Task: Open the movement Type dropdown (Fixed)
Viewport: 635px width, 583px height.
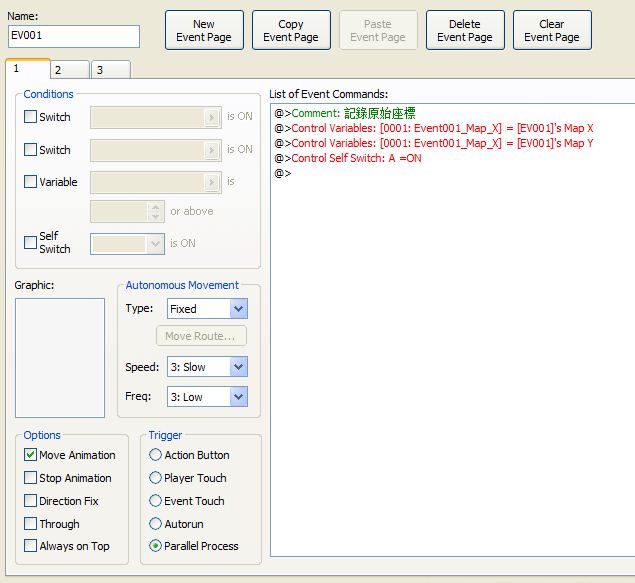Action: click(207, 309)
